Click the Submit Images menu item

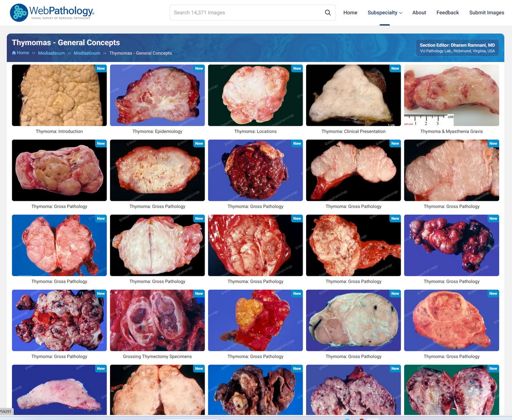[x=487, y=13]
